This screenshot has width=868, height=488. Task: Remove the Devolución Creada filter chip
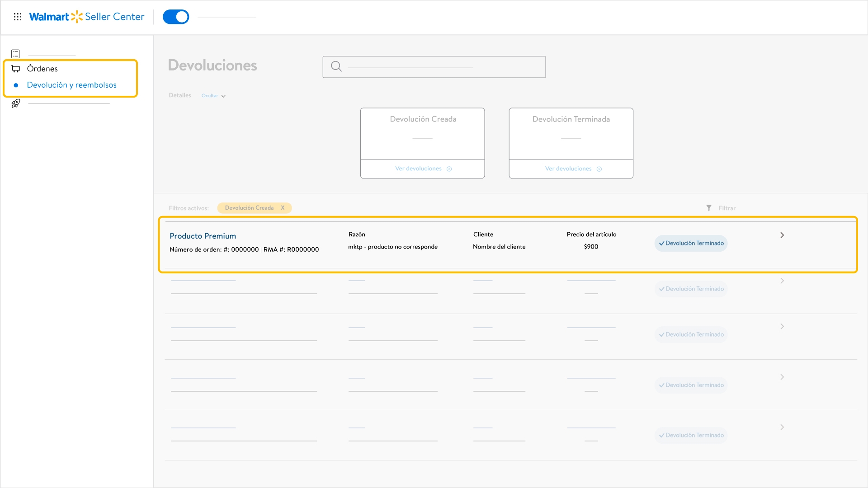pos(283,208)
